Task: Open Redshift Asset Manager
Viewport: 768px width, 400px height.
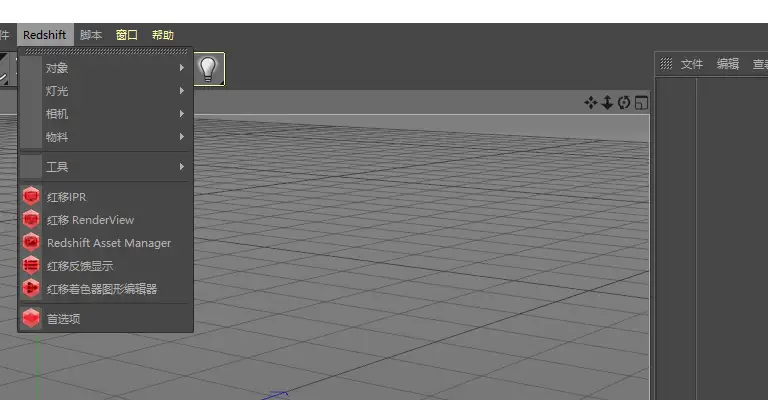Action: click(105, 243)
